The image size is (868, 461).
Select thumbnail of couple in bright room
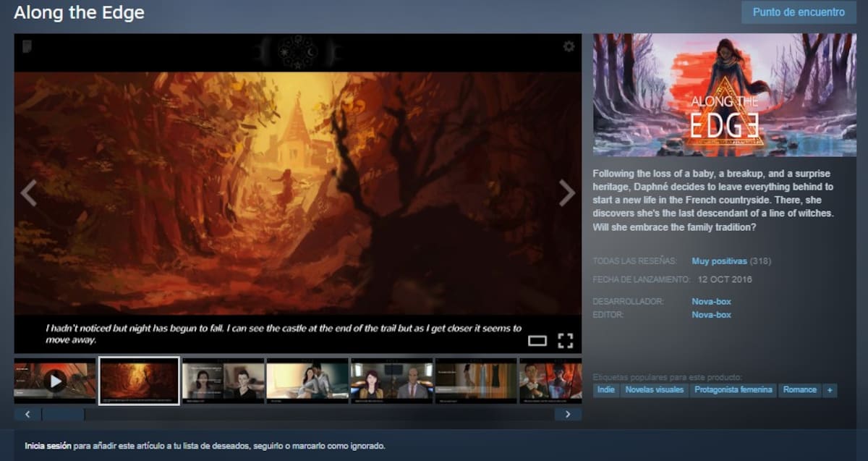pos(307,381)
